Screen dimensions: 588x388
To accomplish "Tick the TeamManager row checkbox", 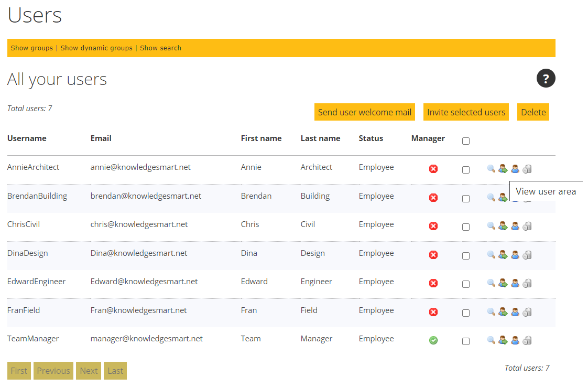I will click(x=466, y=341).
